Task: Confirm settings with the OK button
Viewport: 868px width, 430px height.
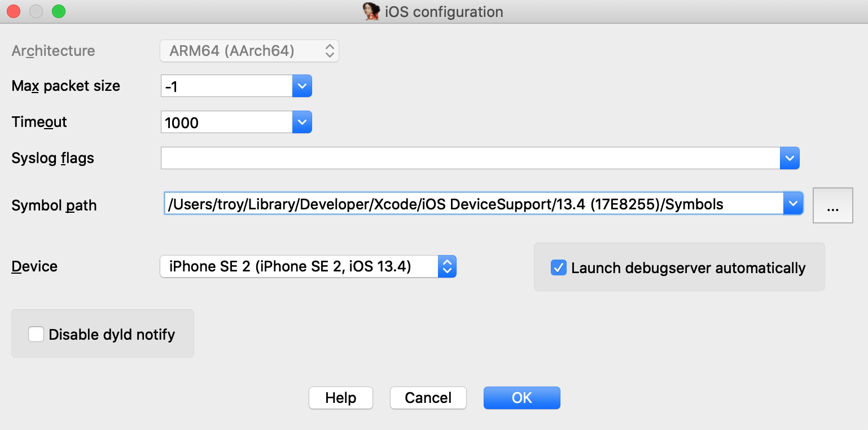Action: click(521, 398)
